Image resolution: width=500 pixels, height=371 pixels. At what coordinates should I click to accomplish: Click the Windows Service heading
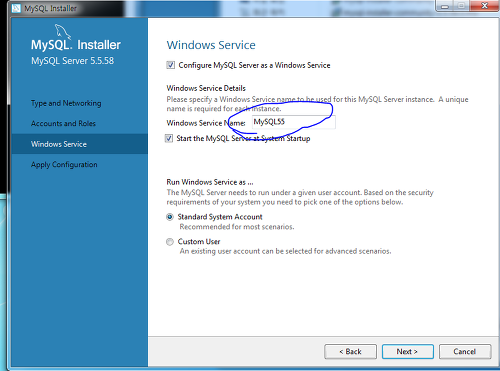[211, 45]
